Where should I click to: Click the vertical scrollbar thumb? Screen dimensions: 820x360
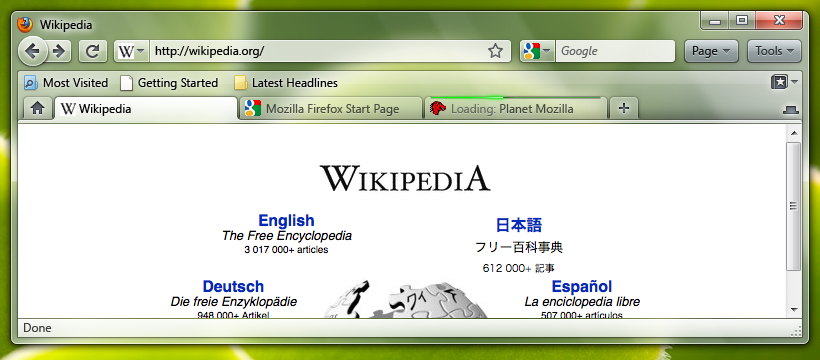(x=793, y=206)
